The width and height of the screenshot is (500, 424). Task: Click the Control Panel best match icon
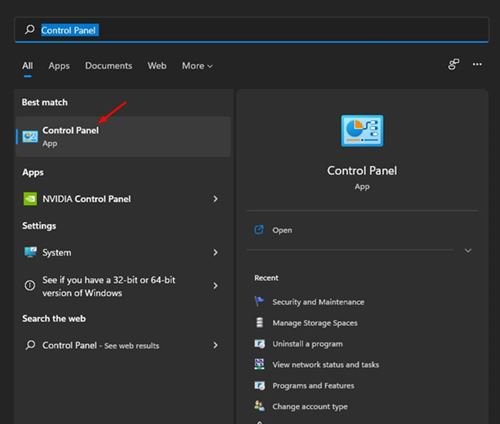click(x=30, y=136)
